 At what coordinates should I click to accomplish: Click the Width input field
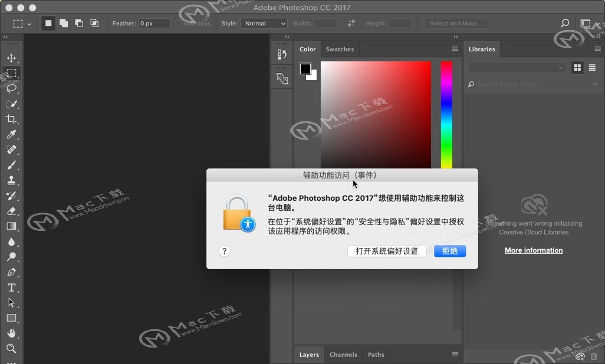pyautogui.click(x=325, y=24)
